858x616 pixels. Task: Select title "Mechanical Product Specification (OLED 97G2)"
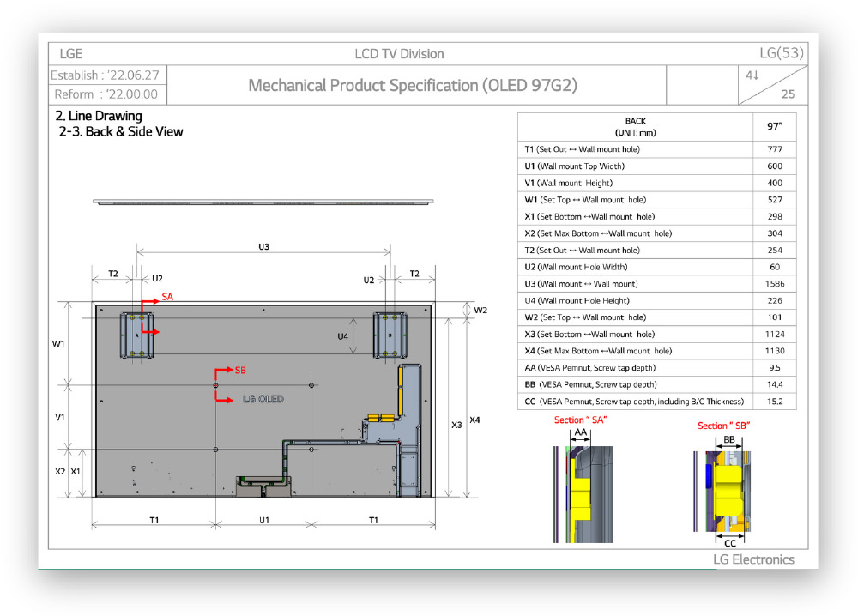tap(413, 85)
